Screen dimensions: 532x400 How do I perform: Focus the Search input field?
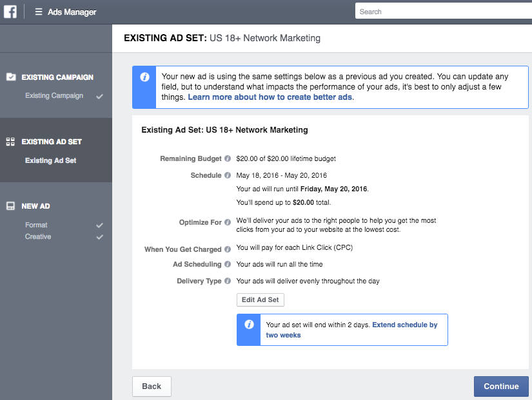click(444, 12)
